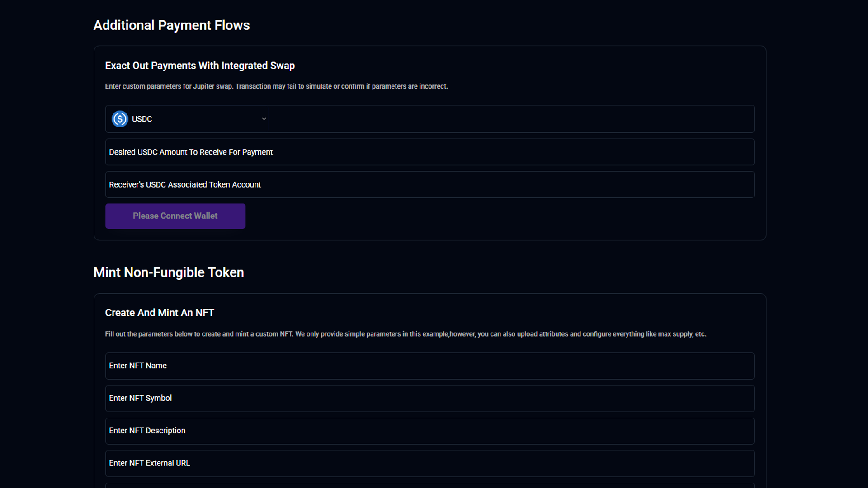The image size is (868, 488).
Task: Focus the Desired USDC Amount input field
Action: coord(429,152)
